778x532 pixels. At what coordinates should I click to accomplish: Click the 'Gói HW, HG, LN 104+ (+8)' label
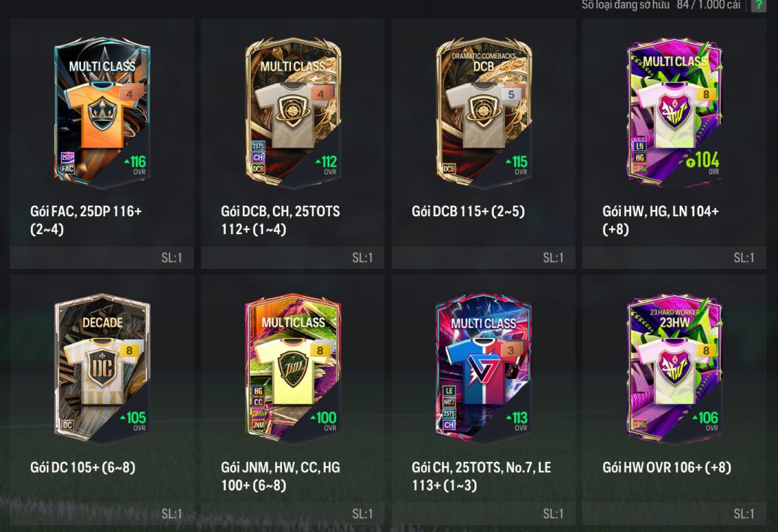point(660,220)
